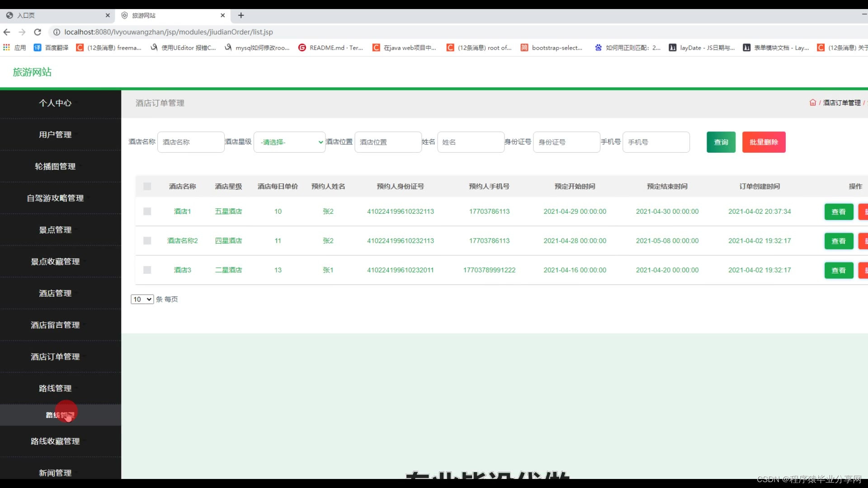
Task: Open the README.md bookmark
Action: (x=330, y=47)
